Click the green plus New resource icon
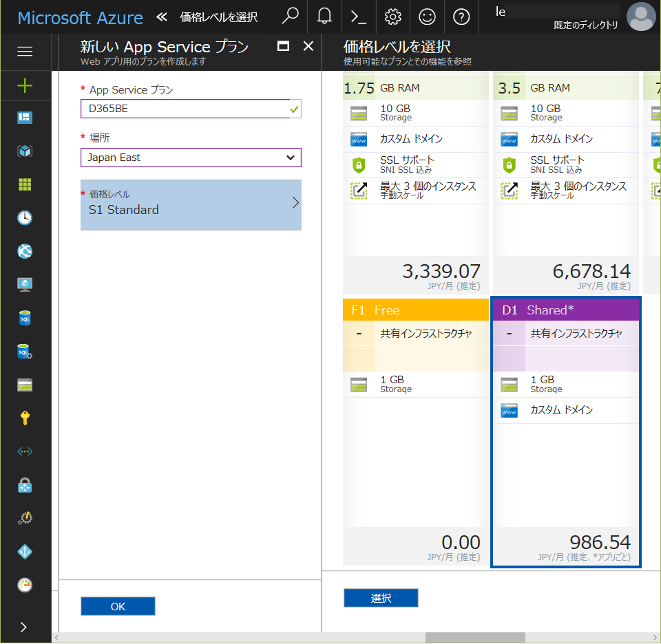The width and height of the screenshot is (661, 644). [25, 85]
